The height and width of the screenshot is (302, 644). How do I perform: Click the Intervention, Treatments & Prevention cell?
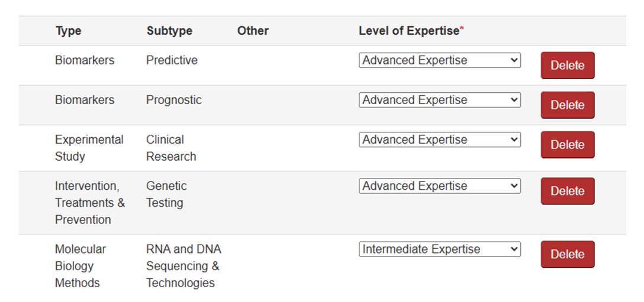pyautogui.click(x=89, y=203)
